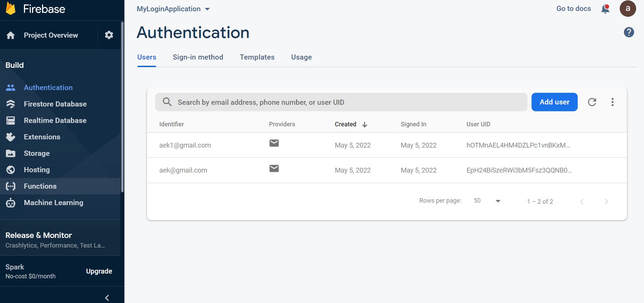The width and height of the screenshot is (644, 303).
Task: Open the user account avatar
Action: point(628,9)
